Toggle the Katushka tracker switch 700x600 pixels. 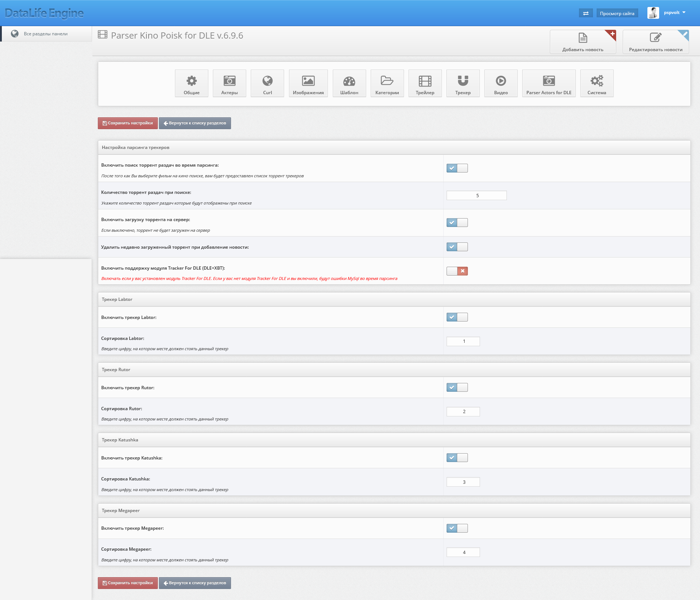pos(457,458)
